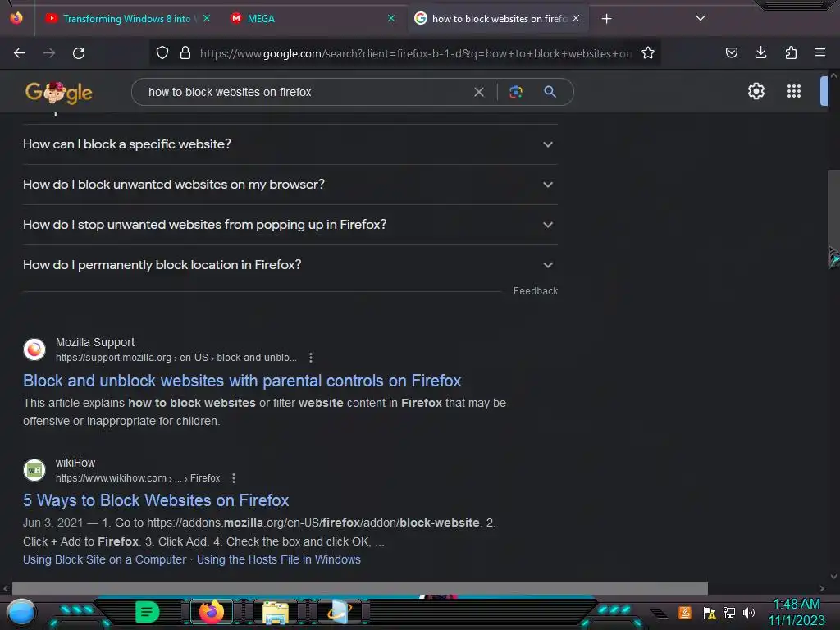Open the Firefox downloads panel

click(x=760, y=52)
